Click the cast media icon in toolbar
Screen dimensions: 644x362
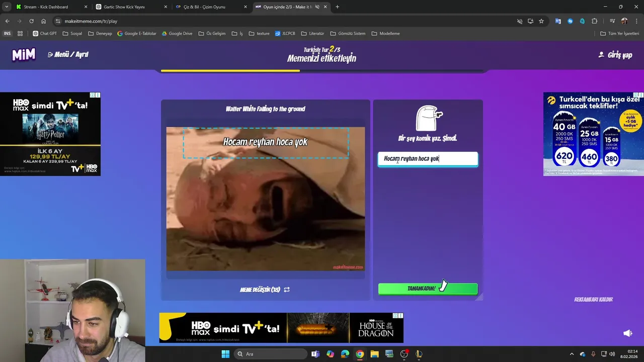[x=612, y=21]
